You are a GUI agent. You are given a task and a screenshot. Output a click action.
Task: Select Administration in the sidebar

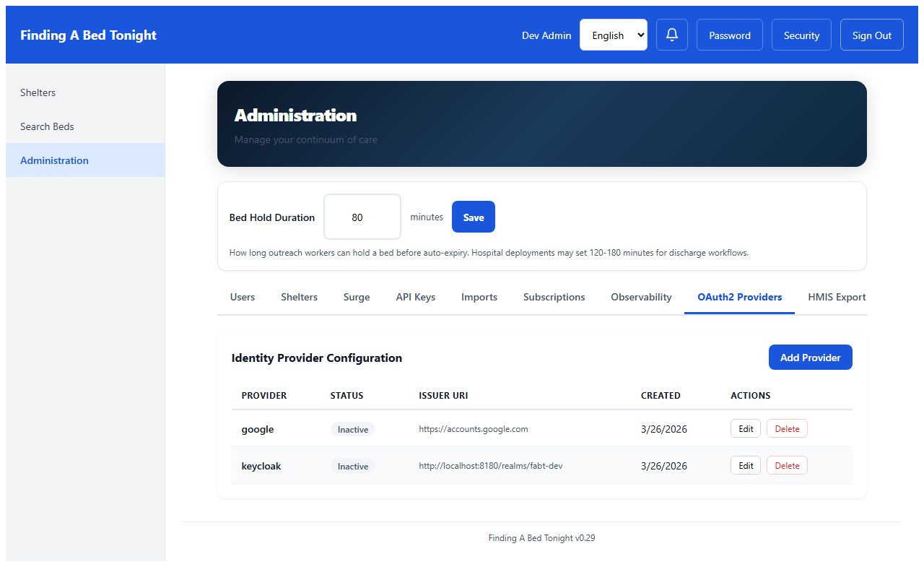click(54, 160)
